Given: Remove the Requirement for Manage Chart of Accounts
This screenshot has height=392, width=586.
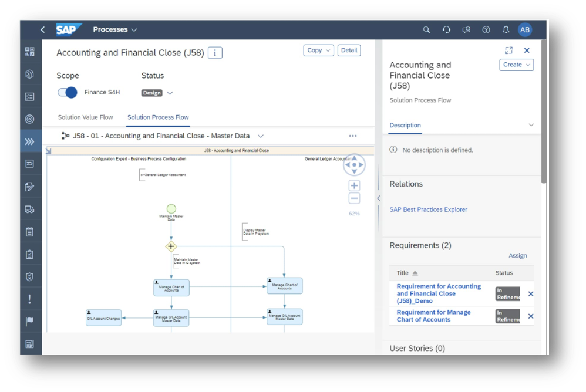Looking at the screenshot, I should pos(531,316).
